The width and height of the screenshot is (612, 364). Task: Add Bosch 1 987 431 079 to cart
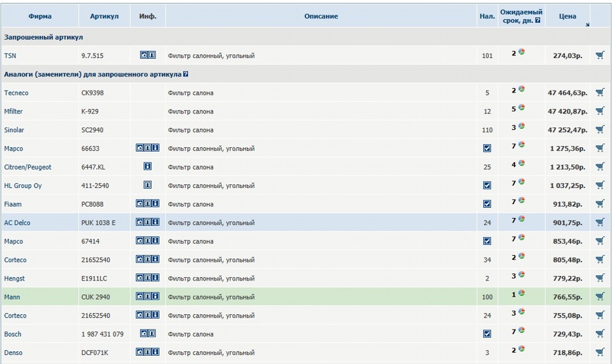coord(600,334)
